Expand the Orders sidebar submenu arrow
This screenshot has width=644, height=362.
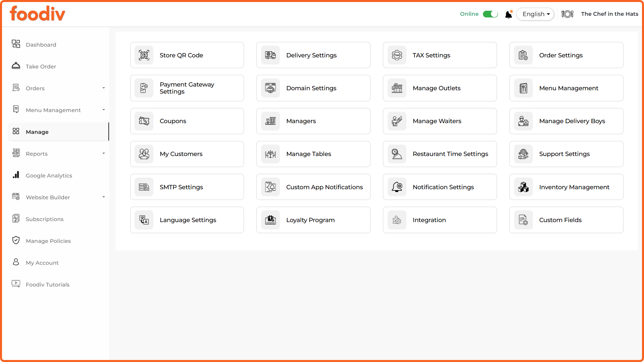[104, 88]
